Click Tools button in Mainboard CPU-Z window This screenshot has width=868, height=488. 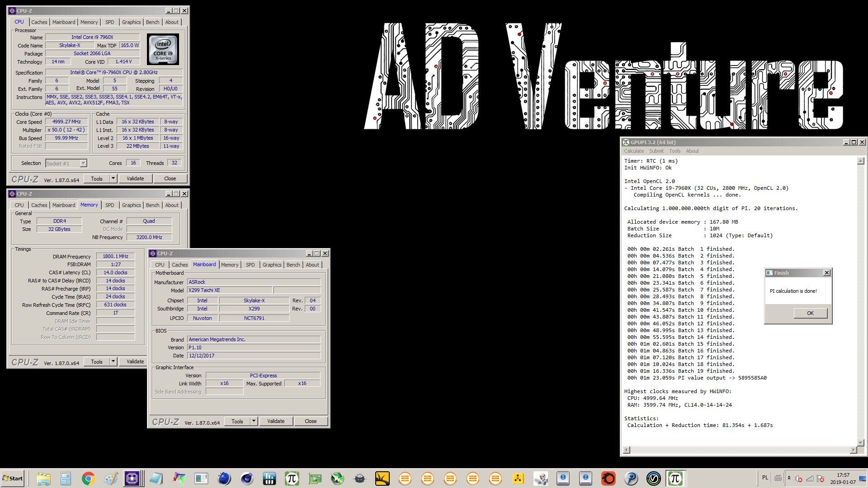pos(237,421)
